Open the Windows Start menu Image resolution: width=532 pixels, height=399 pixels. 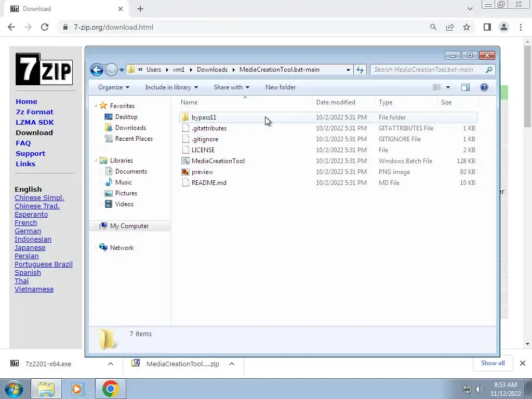point(14,389)
